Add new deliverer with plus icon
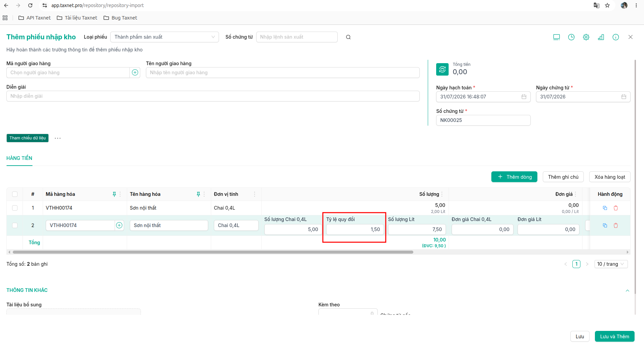The image size is (644, 345). [135, 73]
